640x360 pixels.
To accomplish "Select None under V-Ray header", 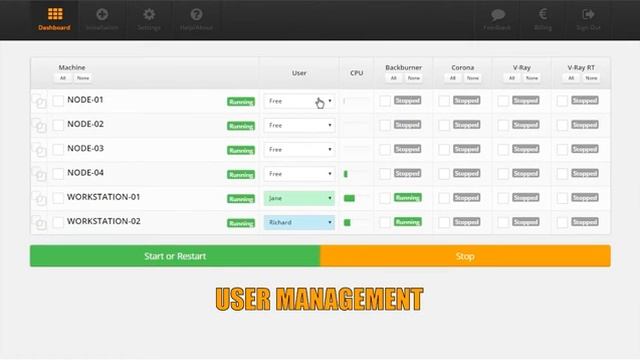I will 532,78.
